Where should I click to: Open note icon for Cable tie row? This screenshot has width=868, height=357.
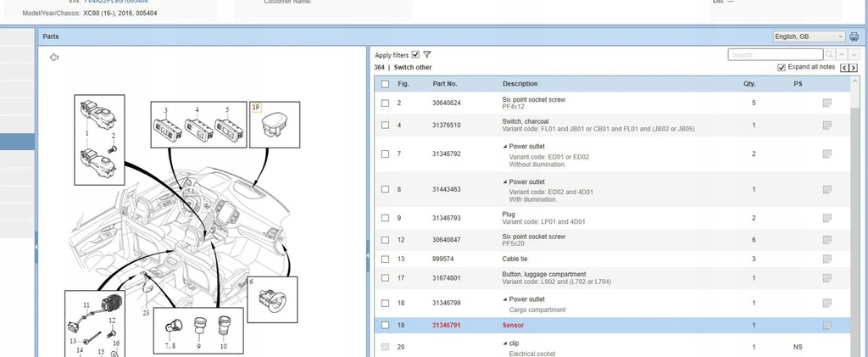827,259
